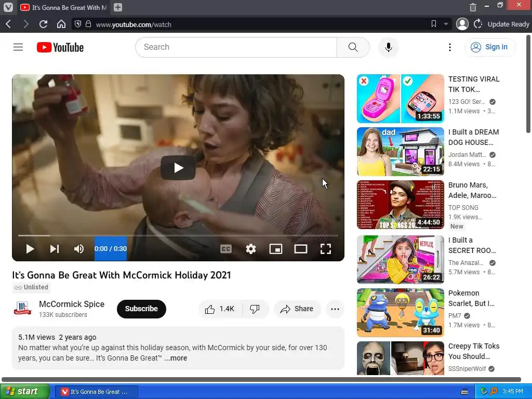Image resolution: width=532 pixels, height=399 pixels.
Task: Open the browser profile avatar
Action: click(462, 24)
